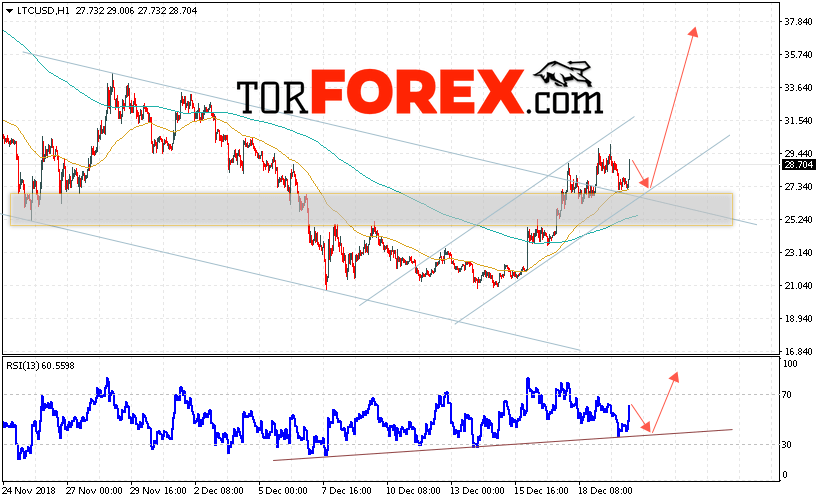Viewport: 819px width, 502px height.
Task: Click the 35.740 price axis label
Action: coord(799,54)
